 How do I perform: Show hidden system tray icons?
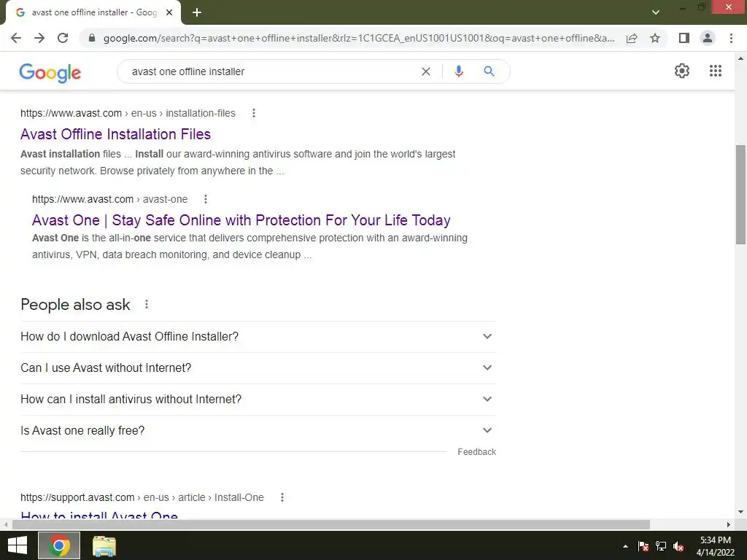click(625, 546)
